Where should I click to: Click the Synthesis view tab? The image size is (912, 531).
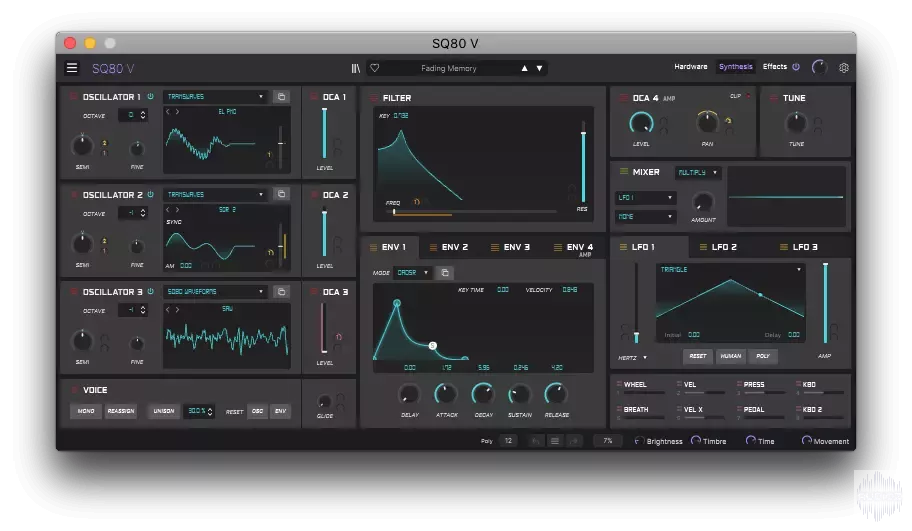point(735,67)
